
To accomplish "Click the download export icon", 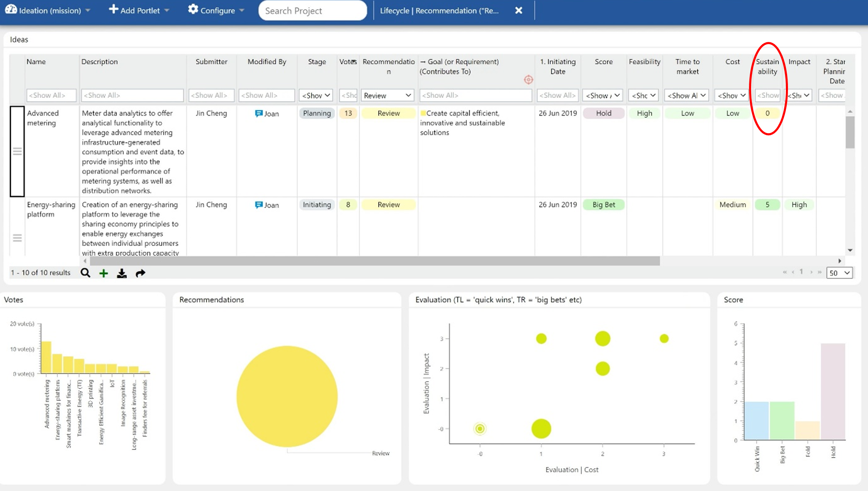I will point(122,273).
